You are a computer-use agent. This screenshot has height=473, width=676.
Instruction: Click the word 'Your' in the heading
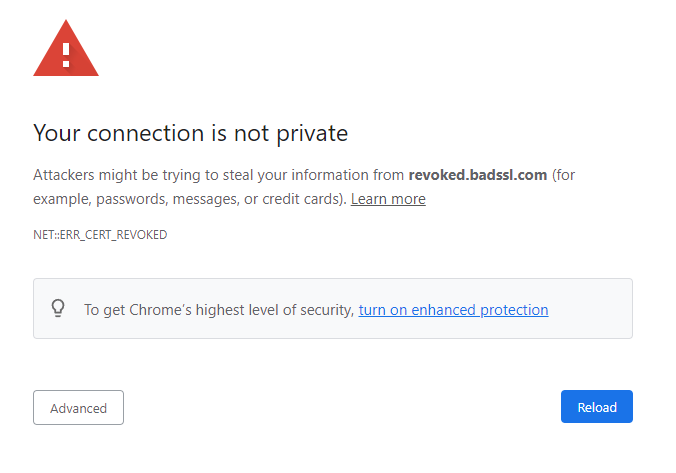57,133
